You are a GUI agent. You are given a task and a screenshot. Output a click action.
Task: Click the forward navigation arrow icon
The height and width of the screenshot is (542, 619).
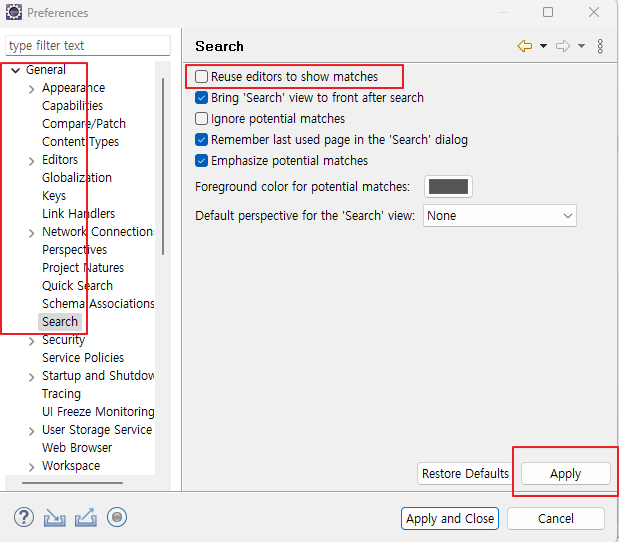coord(563,46)
